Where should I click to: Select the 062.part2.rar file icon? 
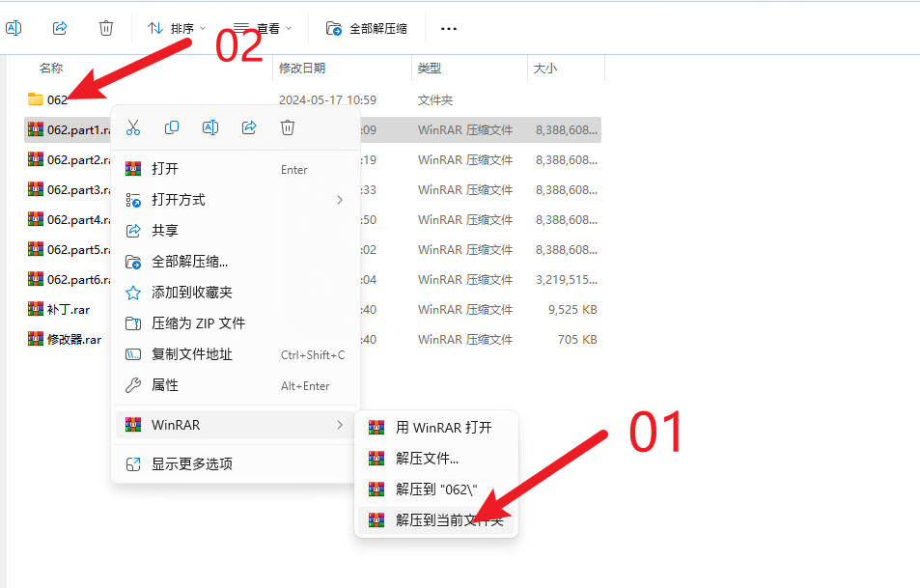36,159
